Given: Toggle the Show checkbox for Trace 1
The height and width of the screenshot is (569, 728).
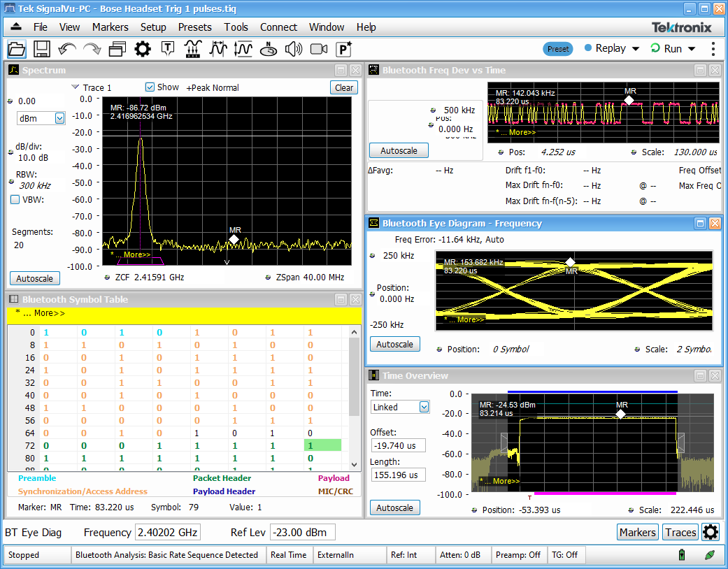Looking at the screenshot, I should pos(150,87).
